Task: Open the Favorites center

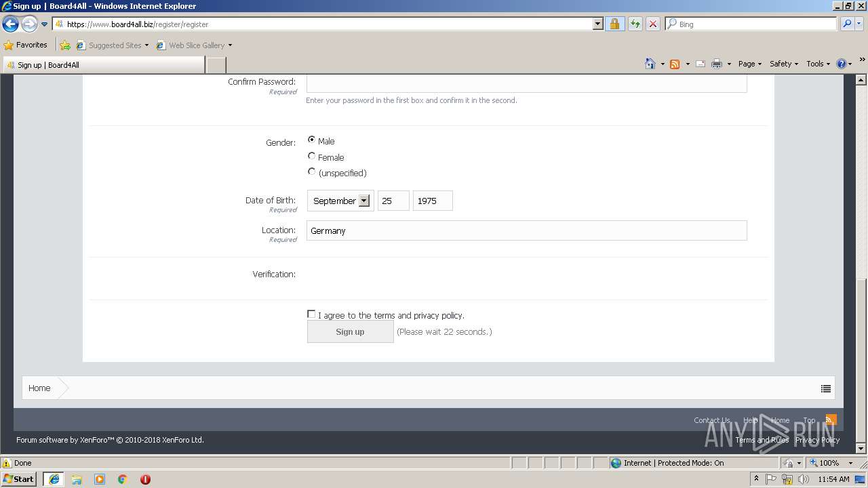Action: [26, 45]
